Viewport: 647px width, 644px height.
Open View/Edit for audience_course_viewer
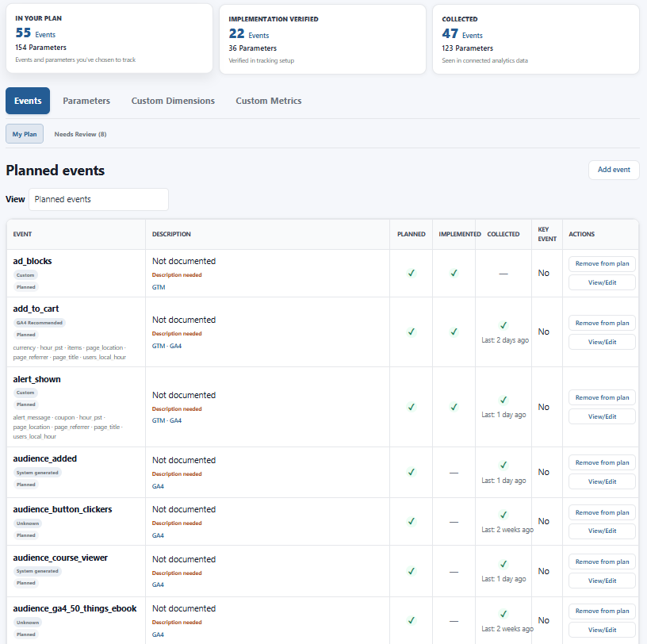click(x=602, y=581)
